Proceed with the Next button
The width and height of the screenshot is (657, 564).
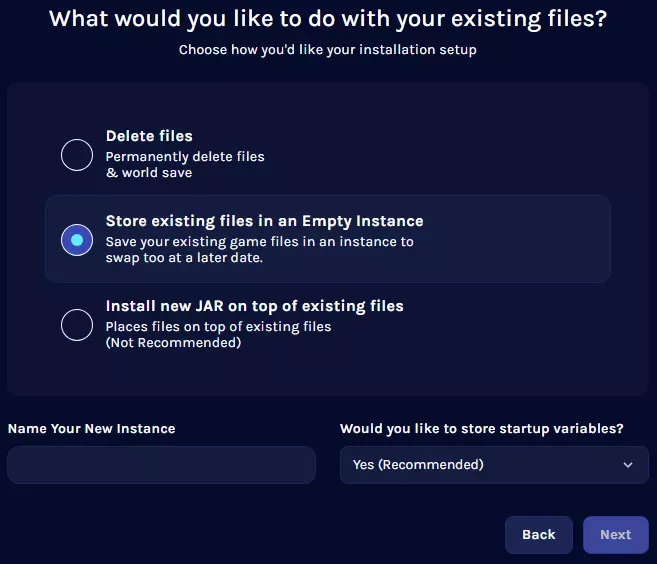615,535
